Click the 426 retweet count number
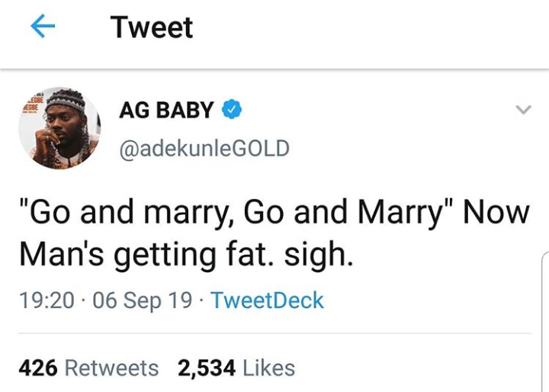 point(38,368)
